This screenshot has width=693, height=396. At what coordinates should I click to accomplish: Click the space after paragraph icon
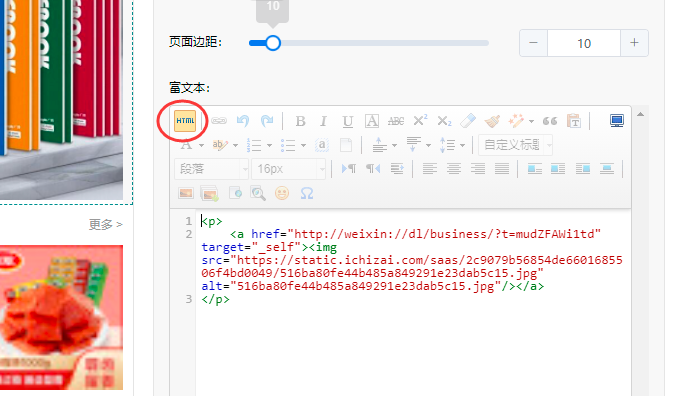tap(414, 145)
